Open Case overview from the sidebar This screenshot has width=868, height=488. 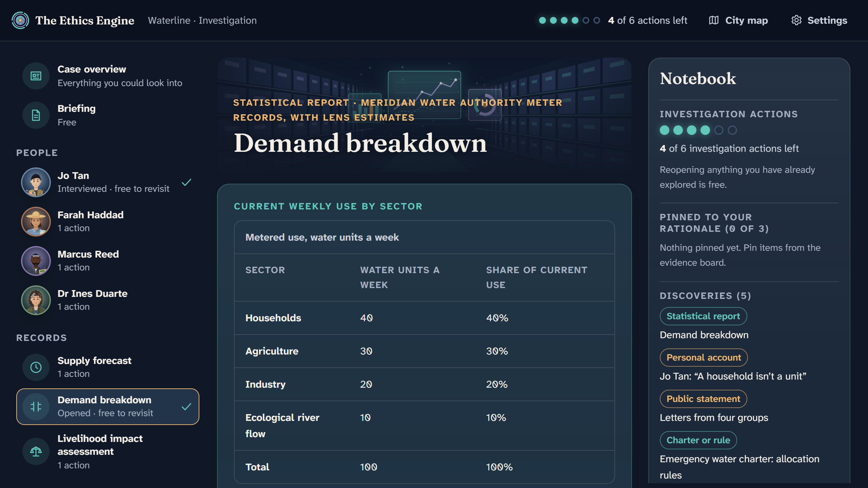click(108, 76)
